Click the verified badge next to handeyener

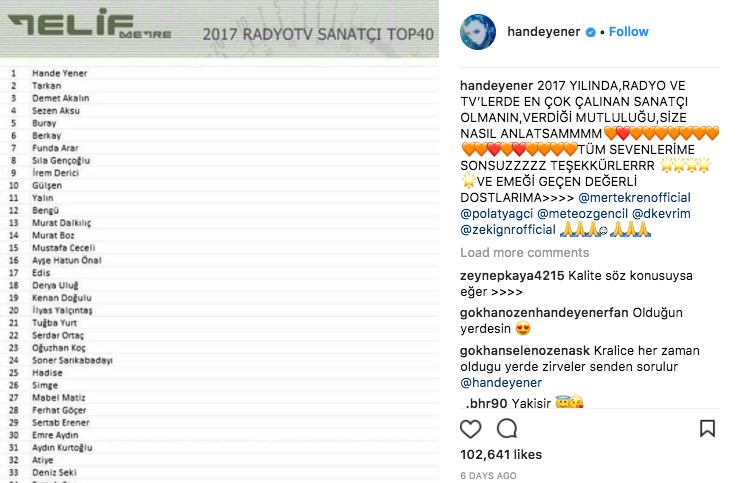click(x=590, y=32)
